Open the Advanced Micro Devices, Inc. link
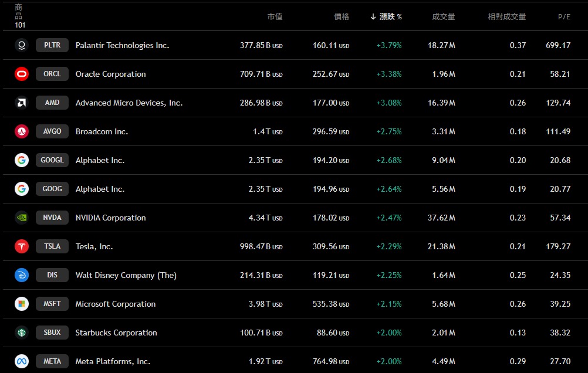Image resolution: width=588 pixels, height=373 pixels. click(129, 103)
